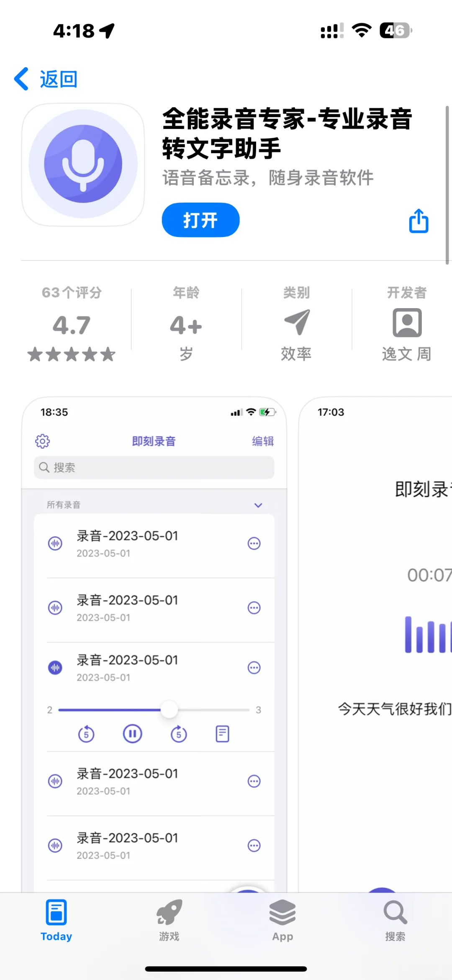Viewport: 452px width, 980px height.
Task: Tap the 今天天气很好我们 transcript text
Action: click(395, 709)
